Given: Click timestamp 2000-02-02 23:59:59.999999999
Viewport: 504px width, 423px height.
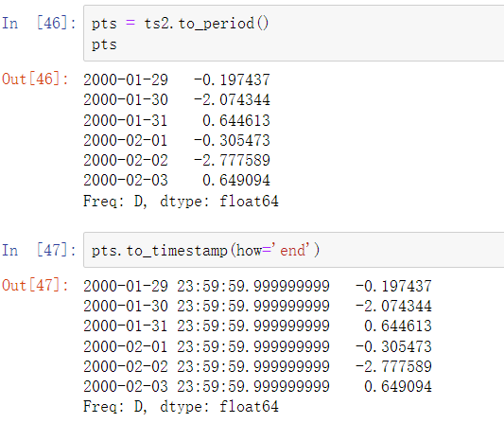Looking at the screenshot, I should point(207,366).
